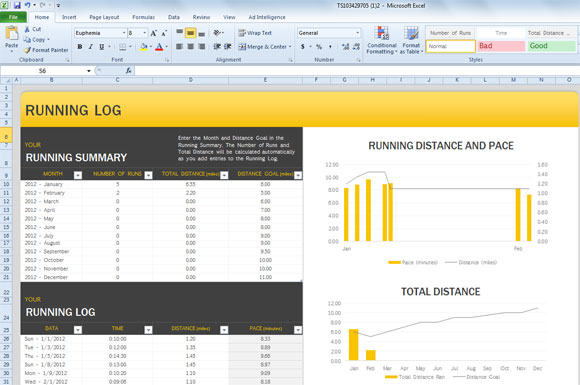Click the Cut scissors icon
The image size is (580, 385).
click(x=27, y=29)
